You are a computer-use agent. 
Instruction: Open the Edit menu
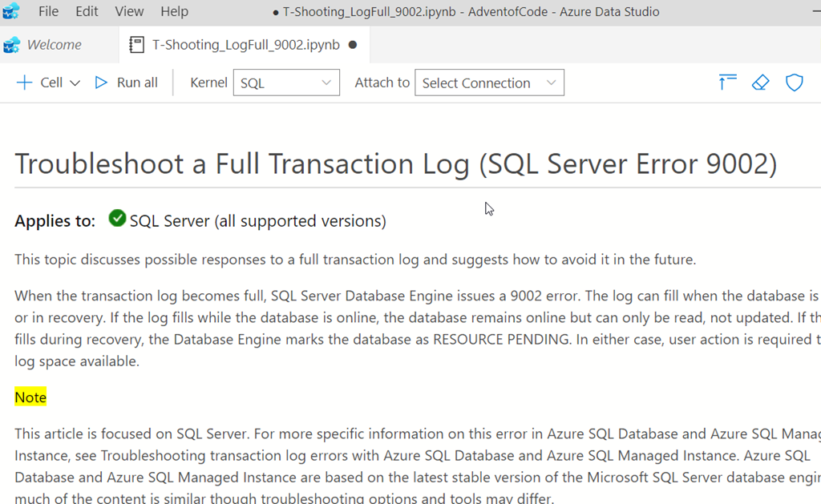tap(87, 11)
